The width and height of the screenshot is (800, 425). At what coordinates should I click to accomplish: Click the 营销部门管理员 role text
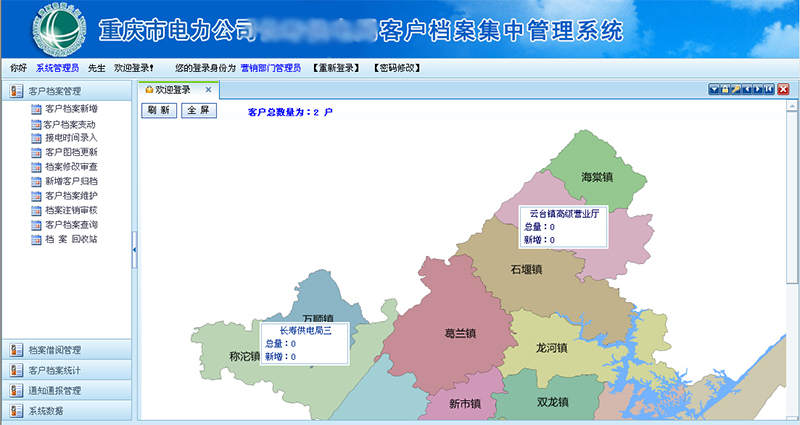tap(271, 68)
